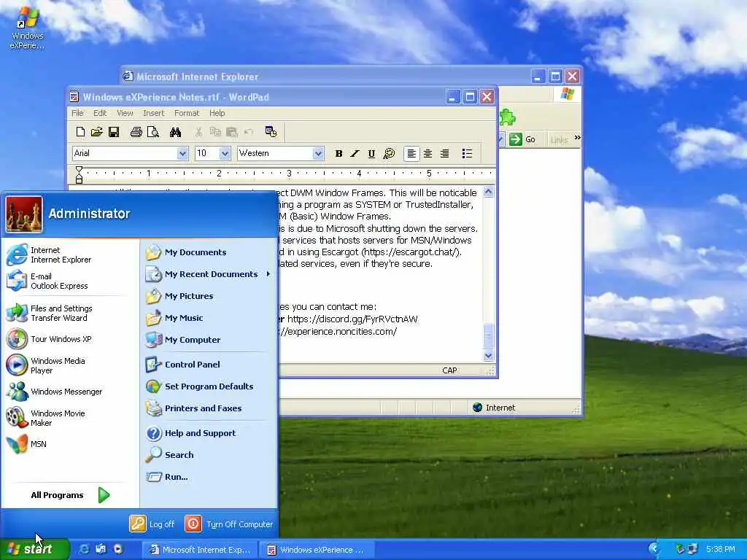Click the Find binoculars icon in WordPad
This screenshot has height=560, width=747.
click(x=175, y=132)
